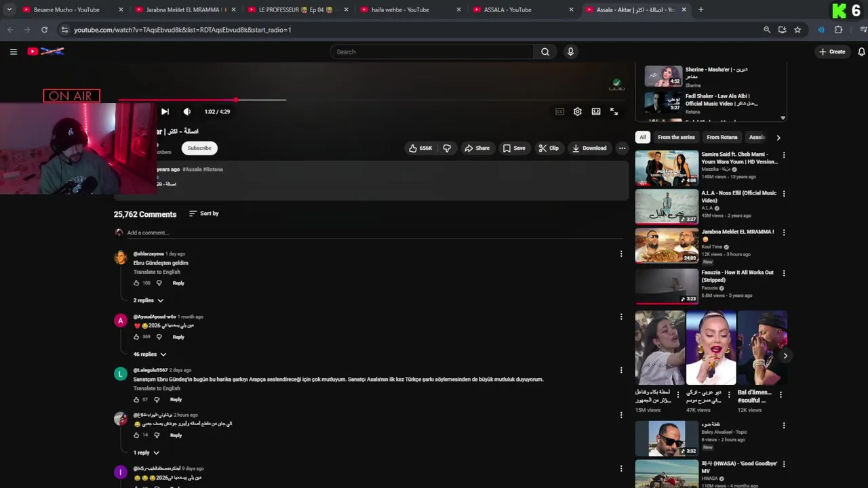Click the search magnifier button
The image size is (868, 488).
click(545, 52)
